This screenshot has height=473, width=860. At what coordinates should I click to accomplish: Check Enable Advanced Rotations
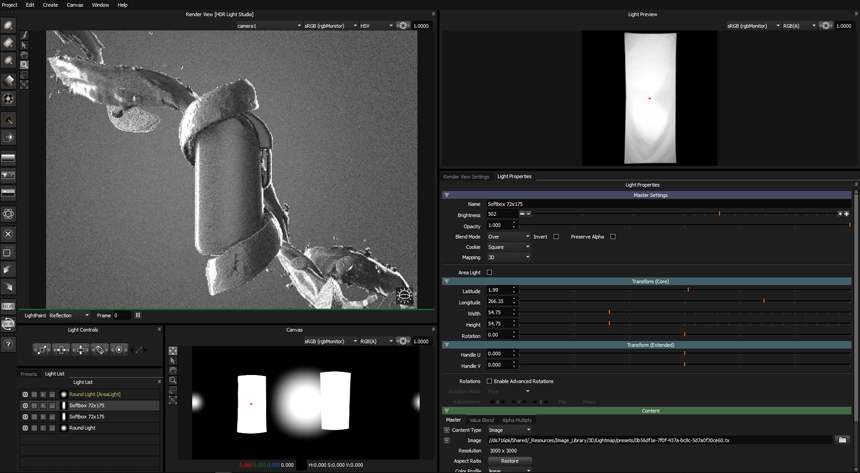coord(489,381)
